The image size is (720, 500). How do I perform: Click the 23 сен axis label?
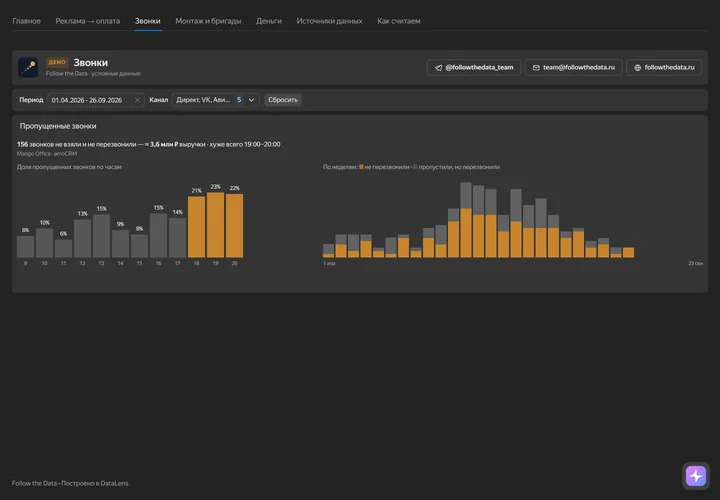[x=695, y=264]
